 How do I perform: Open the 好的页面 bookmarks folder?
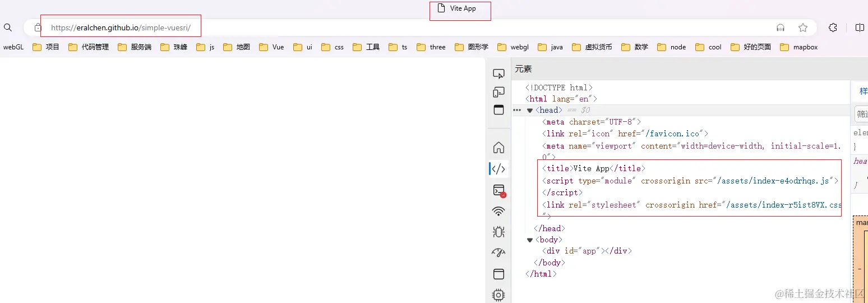click(x=751, y=47)
